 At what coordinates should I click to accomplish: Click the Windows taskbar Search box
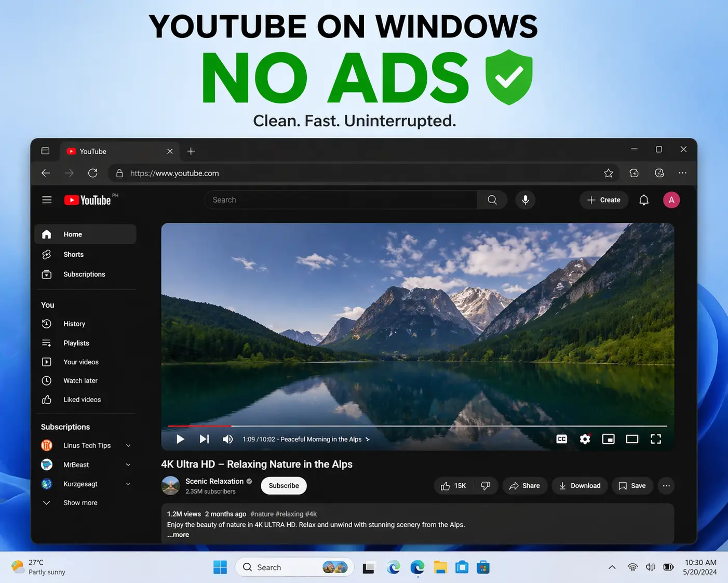click(295, 567)
